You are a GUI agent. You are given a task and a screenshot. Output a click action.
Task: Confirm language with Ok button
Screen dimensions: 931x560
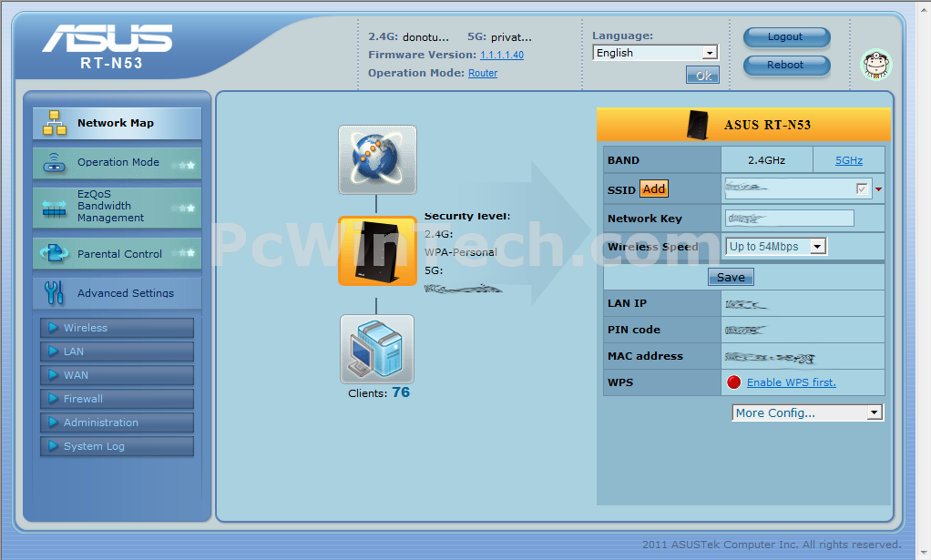point(703,76)
